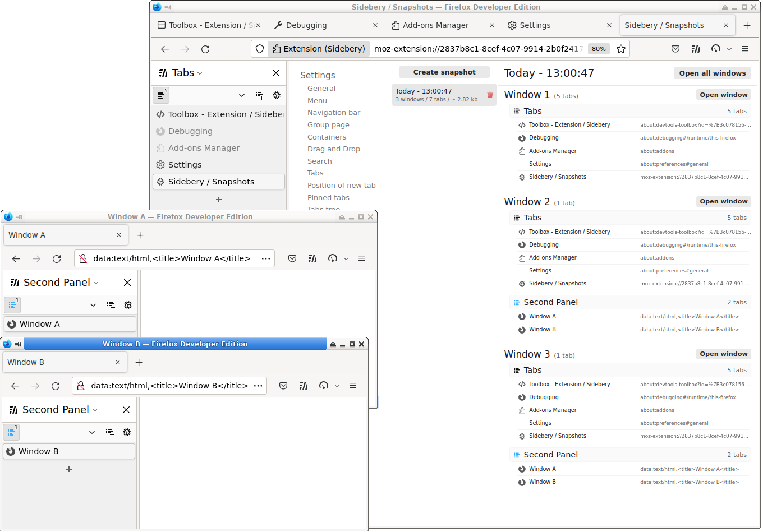Screen dimensions: 763x532
Task: Open page actions ellipsis in Window A
Action: [x=266, y=258]
